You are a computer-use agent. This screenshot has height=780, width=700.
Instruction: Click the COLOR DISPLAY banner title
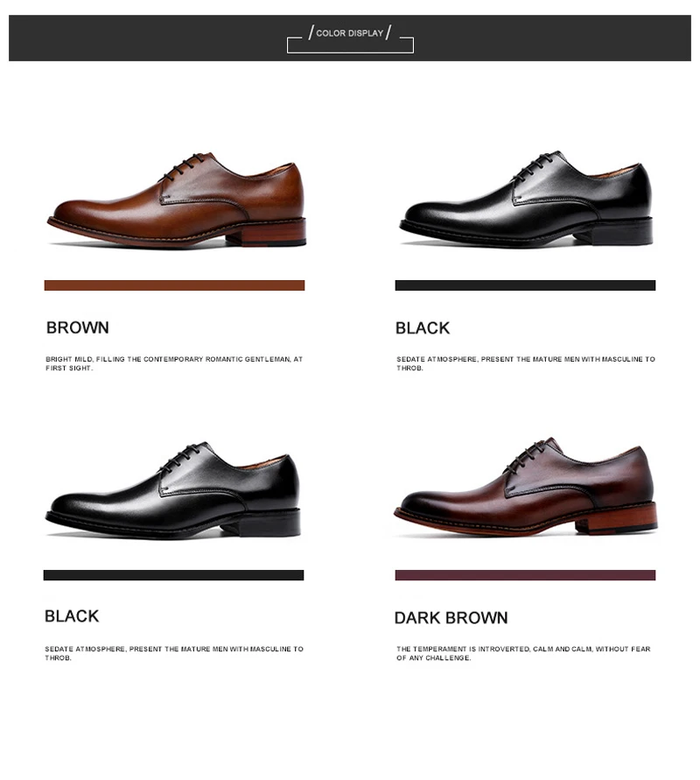[349, 33]
